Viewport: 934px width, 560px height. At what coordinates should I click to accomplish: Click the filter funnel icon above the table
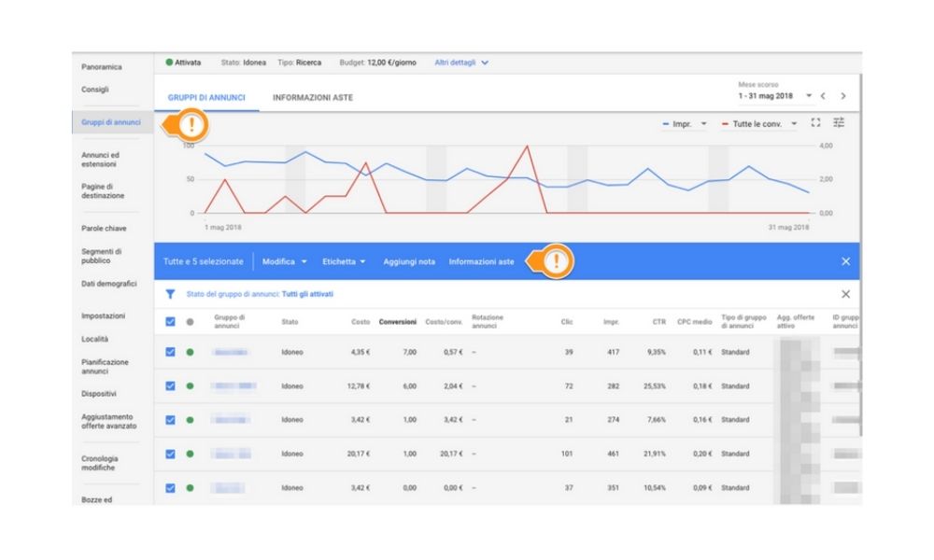click(170, 293)
